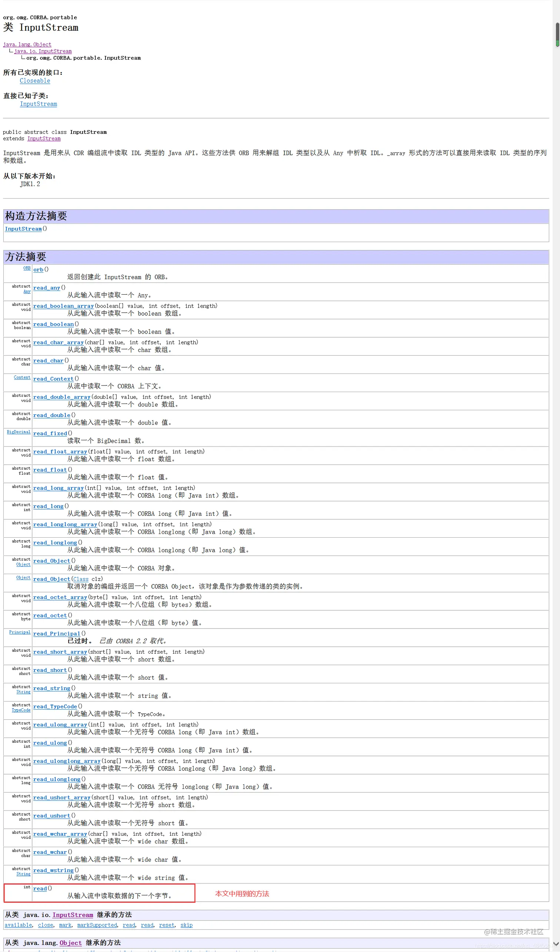The width and height of the screenshot is (560, 952).
Task: Open the read_ushort() method link
Action: [52, 816]
